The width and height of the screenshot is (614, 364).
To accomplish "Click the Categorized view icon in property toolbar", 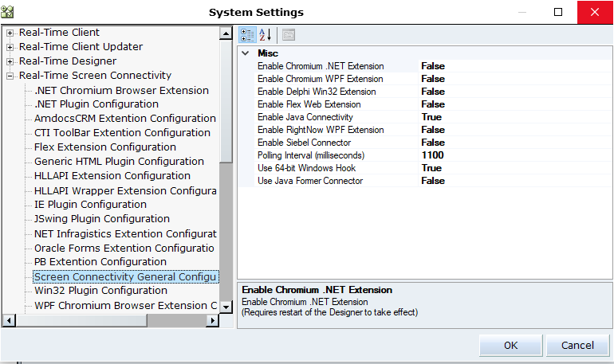I will [x=248, y=35].
